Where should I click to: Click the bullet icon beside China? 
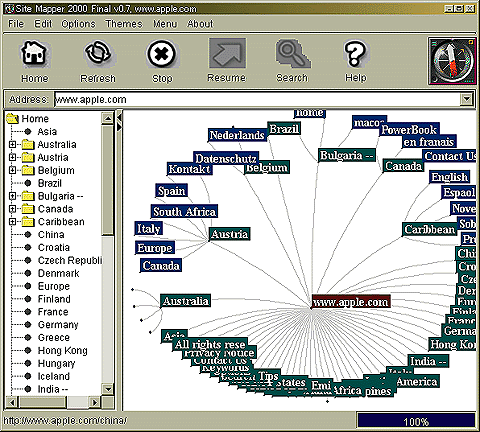(28, 235)
